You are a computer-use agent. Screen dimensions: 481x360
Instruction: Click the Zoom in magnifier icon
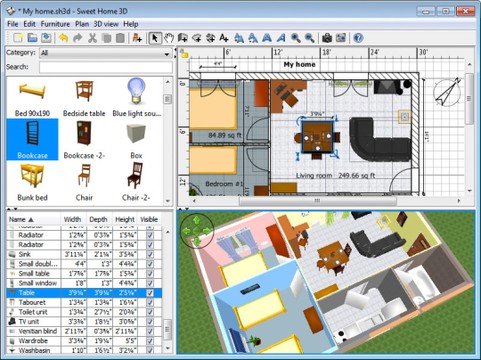(x=295, y=38)
